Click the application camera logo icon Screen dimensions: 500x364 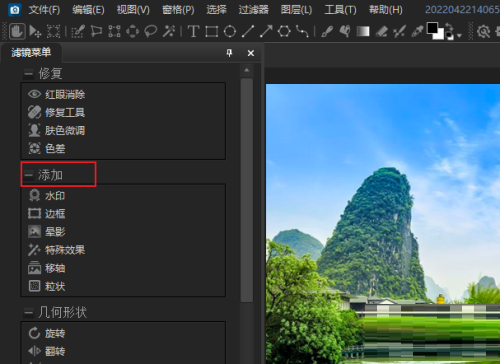pos(14,10)
